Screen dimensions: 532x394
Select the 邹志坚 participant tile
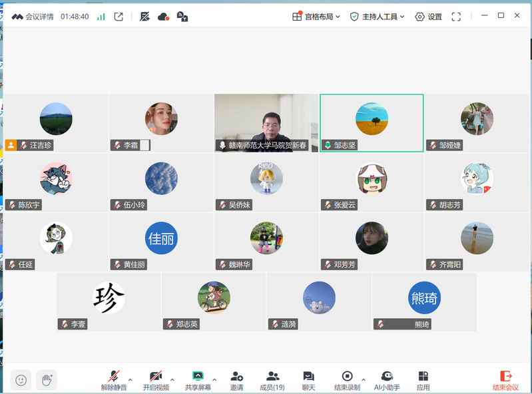(x=372, y=122)
